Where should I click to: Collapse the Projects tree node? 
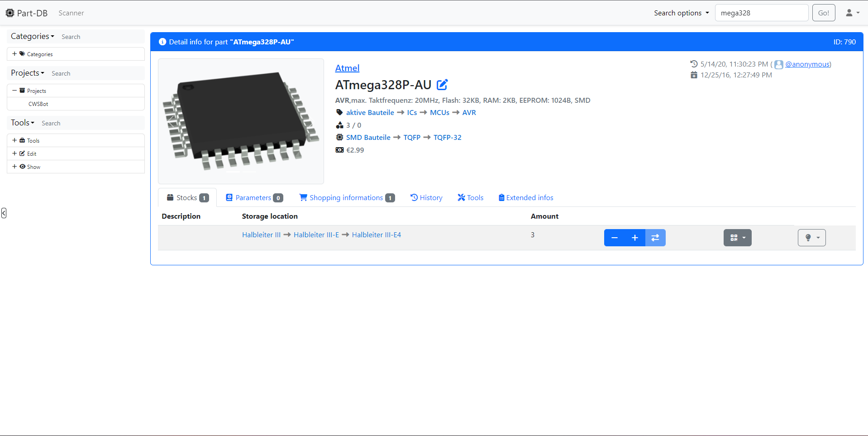(x=14, y=91)
